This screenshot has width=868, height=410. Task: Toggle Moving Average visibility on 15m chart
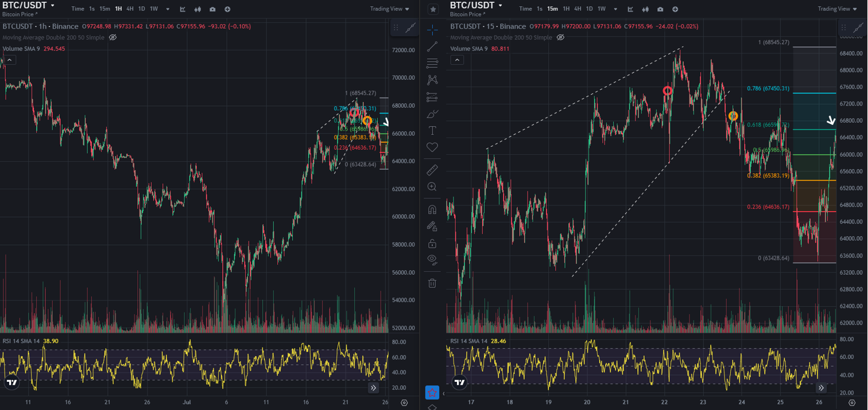[561, 37]
